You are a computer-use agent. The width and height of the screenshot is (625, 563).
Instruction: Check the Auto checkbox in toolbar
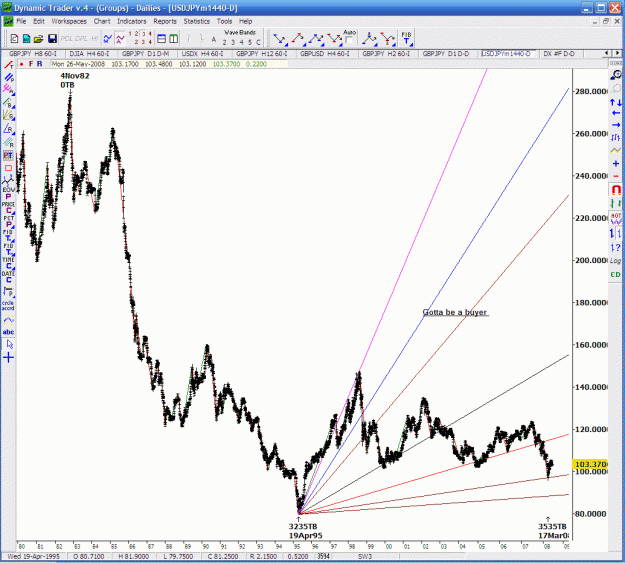point(349,40)
